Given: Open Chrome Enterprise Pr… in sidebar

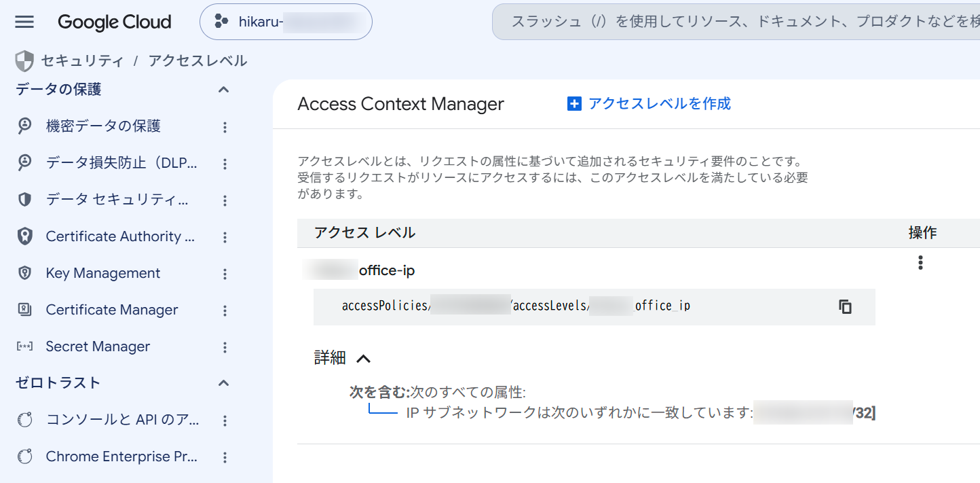Looking at the screenshot, I should [x=121, y=457].
